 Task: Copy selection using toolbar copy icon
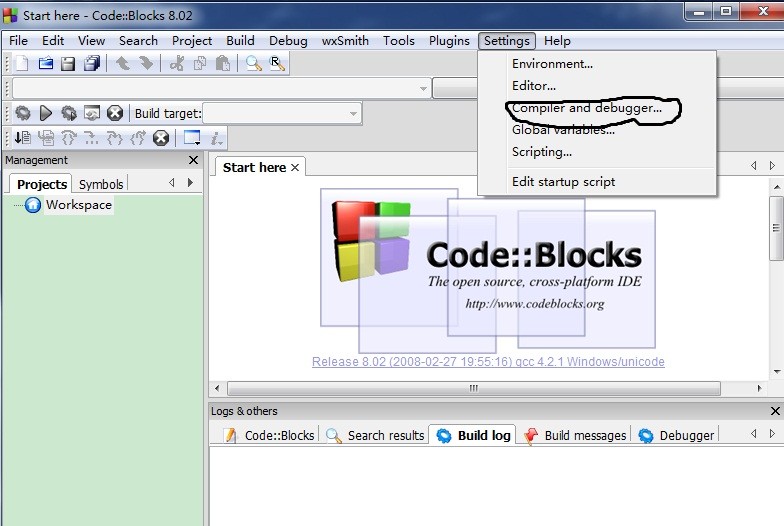pyautogui.click(x=200, y=64)
